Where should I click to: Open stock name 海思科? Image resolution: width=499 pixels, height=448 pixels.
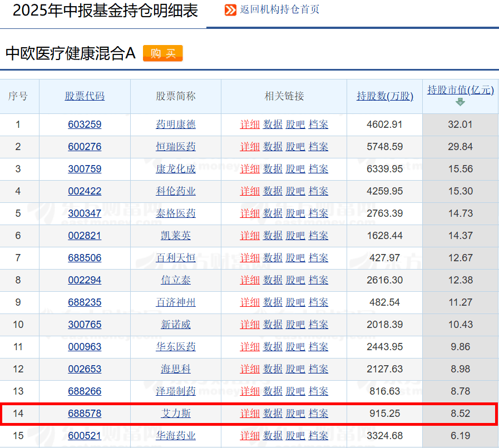click(x=176, y=369)
